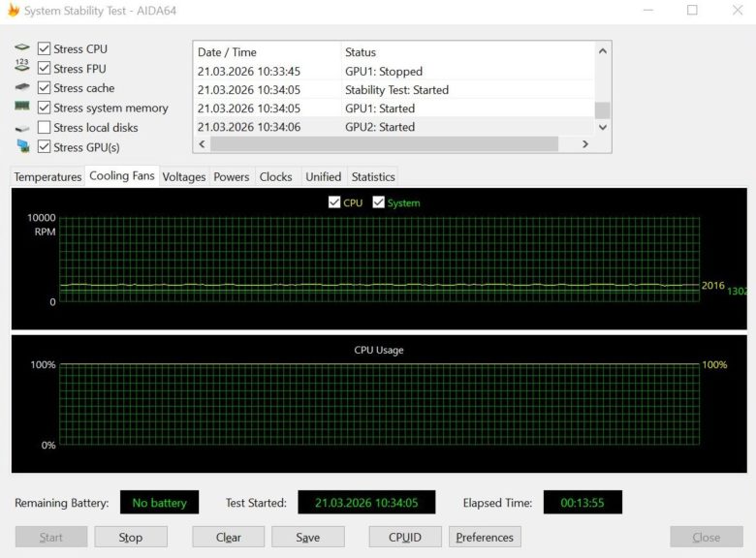Screen dimensions: 756x558
Task: Click the AIDA64 flame icon in title bar
Action: pos(13,10)
